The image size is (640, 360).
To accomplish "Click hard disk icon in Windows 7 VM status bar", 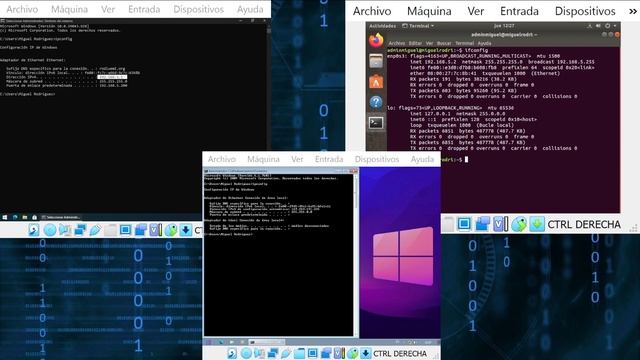I will (232, 353).
